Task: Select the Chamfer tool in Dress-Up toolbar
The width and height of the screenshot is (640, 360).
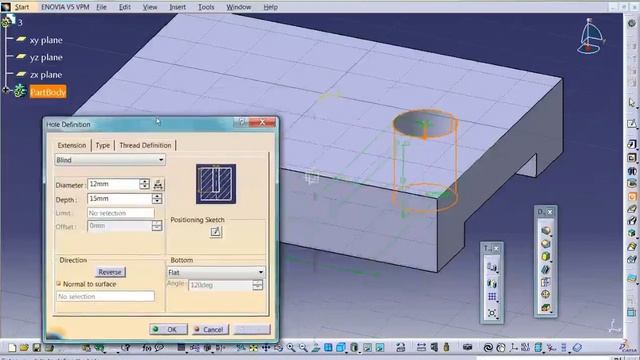Action: 546,244
